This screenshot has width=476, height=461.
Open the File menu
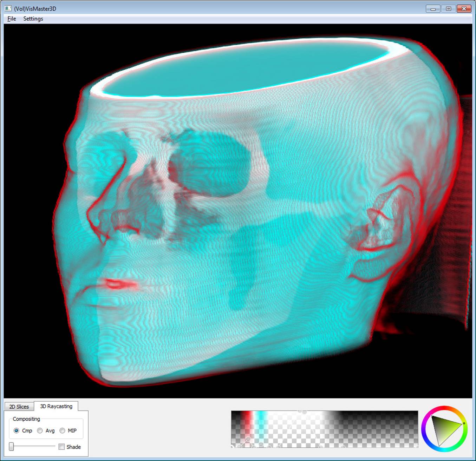(11, 19)
